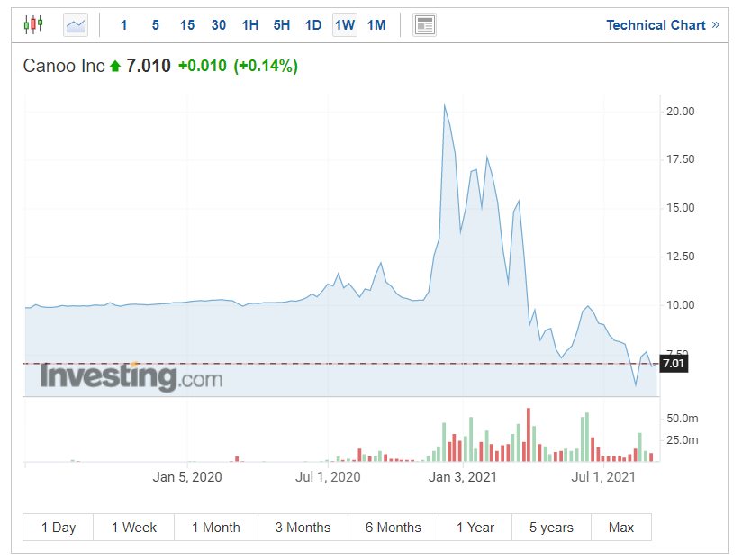Show the 1 Year range
Screen dimensions: 742x560
(475, 527)
